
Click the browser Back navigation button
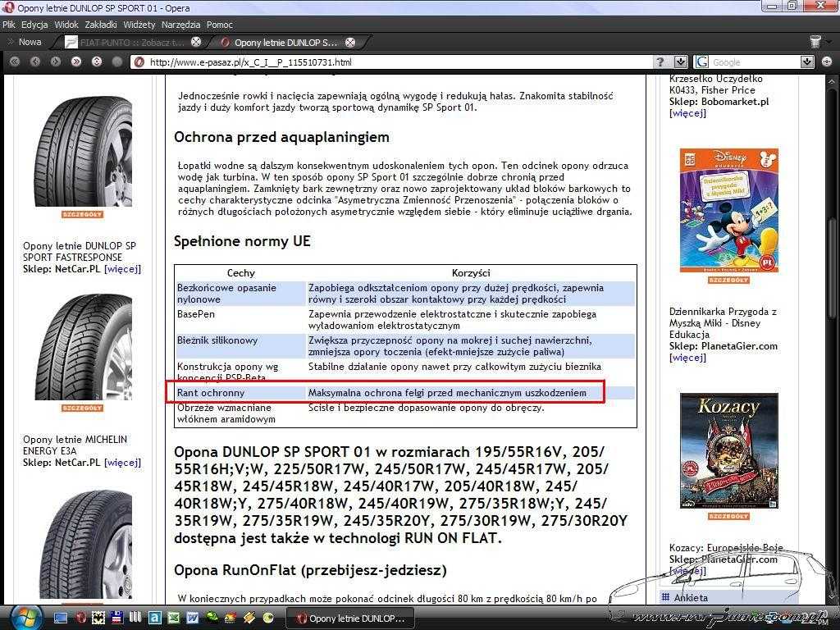point(34,62)
